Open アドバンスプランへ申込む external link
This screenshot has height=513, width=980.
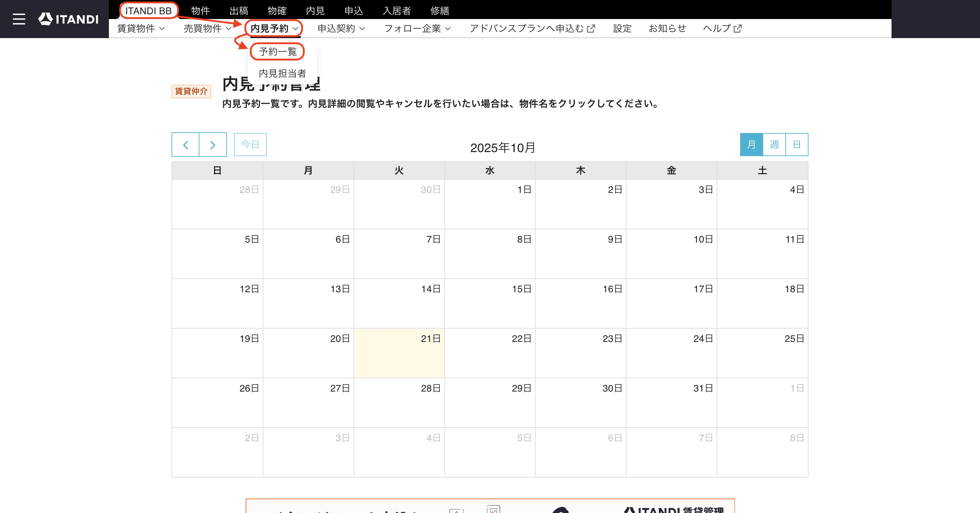pos(532,29)
